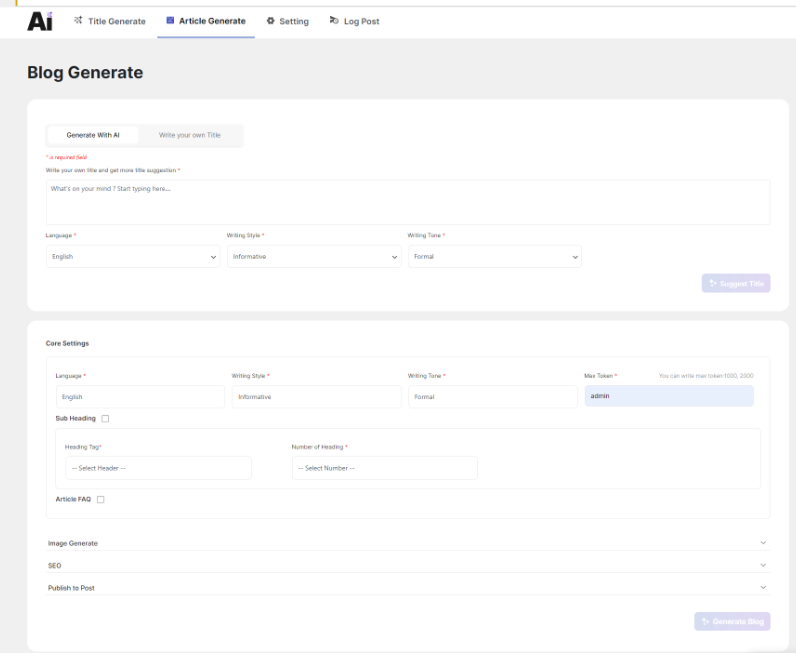Screen dimensions: 796x653
Task: Click the Article Generate tab icon
Action: coord(170,20)
